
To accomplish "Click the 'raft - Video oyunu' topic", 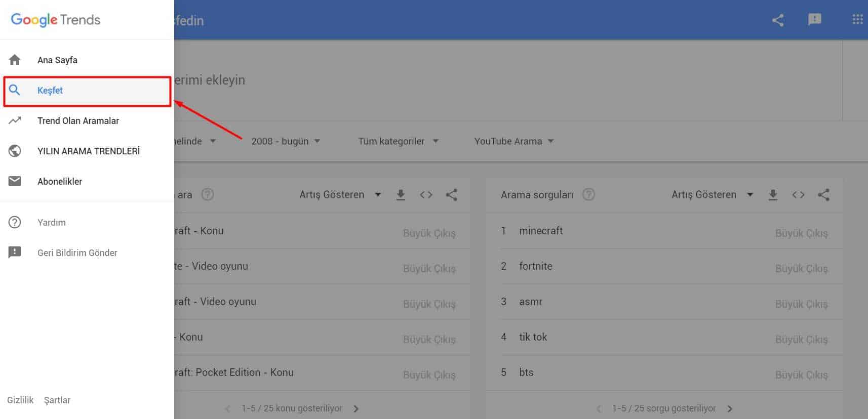I will point(215,302).
